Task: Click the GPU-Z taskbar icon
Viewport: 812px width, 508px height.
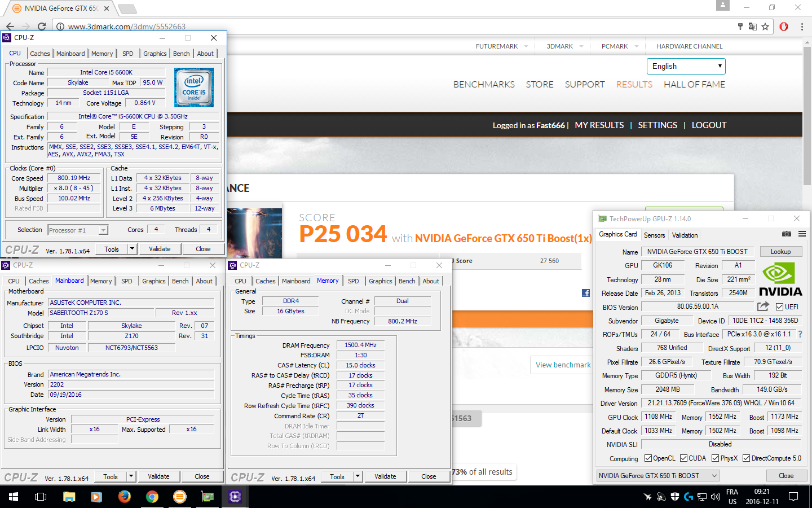Action: coord(208,497)
